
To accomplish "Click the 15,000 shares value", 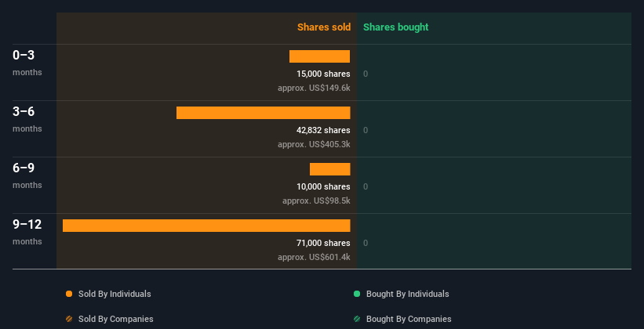I will tap(324, 74).
